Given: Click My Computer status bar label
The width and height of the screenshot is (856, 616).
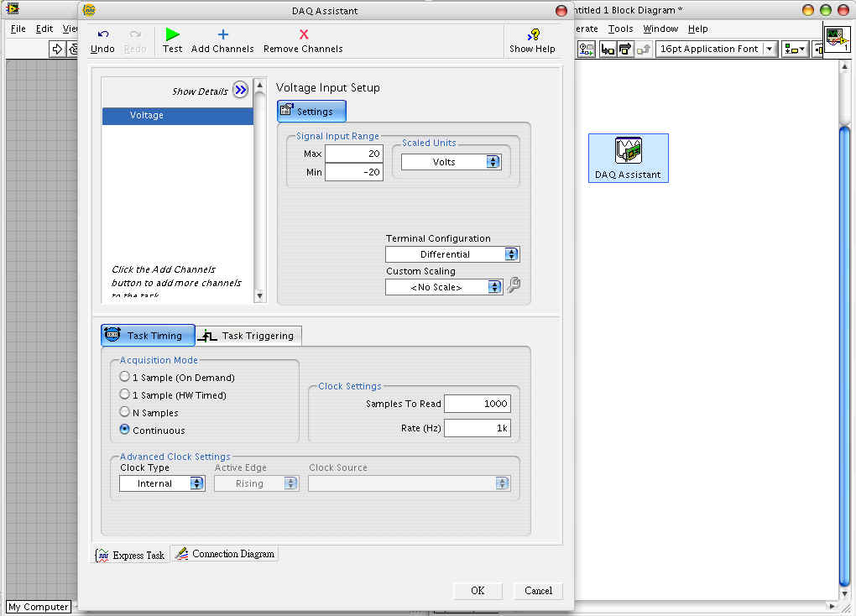Looking at the screenshot, I should pyautogui.click(x=39, y=607).
